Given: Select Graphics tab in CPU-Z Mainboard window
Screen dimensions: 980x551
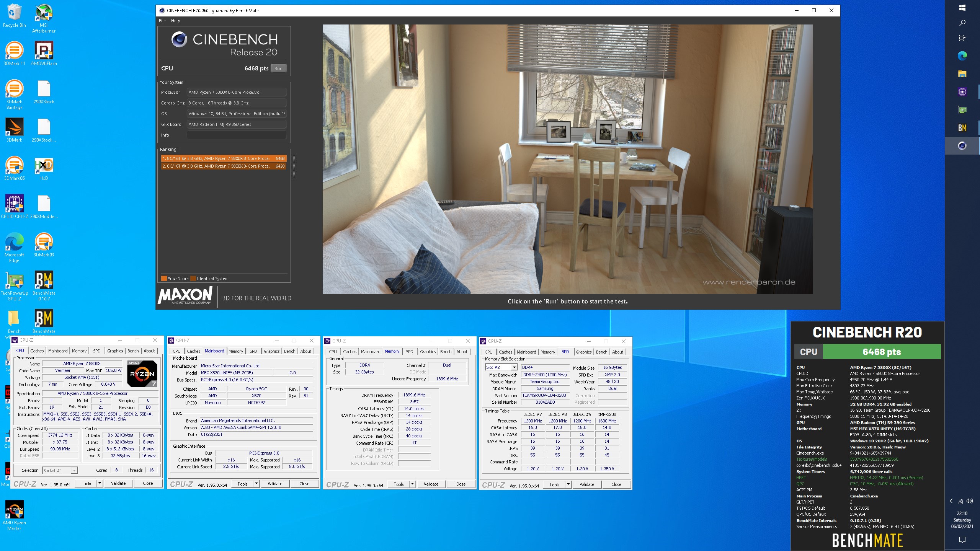Looking at the screenshot, I should [272, 351].
